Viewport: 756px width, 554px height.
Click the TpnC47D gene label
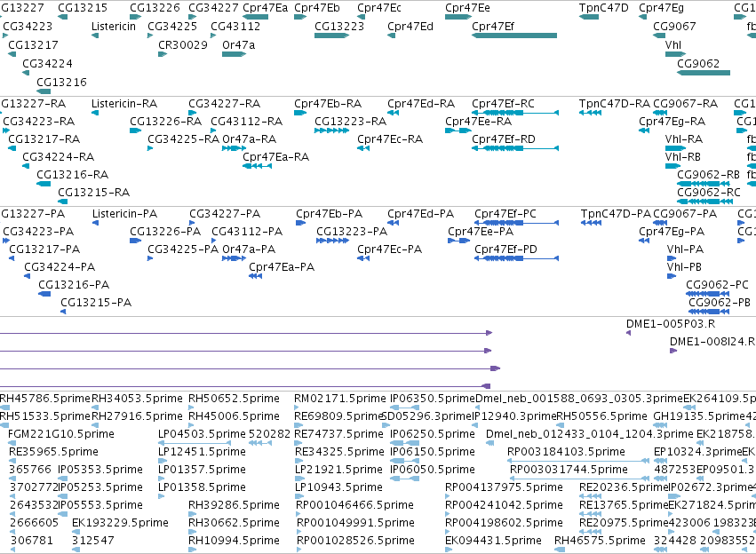[603, 8]
